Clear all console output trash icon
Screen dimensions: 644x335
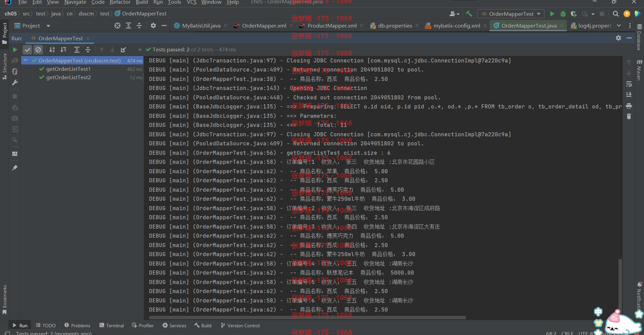pyautogui.click(x=629, y=116)
